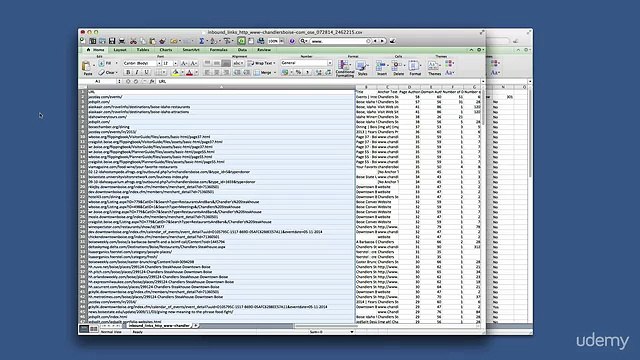Switch to the Data tab
This screenshot has height=360, width=640.
(x=242, y=50)
